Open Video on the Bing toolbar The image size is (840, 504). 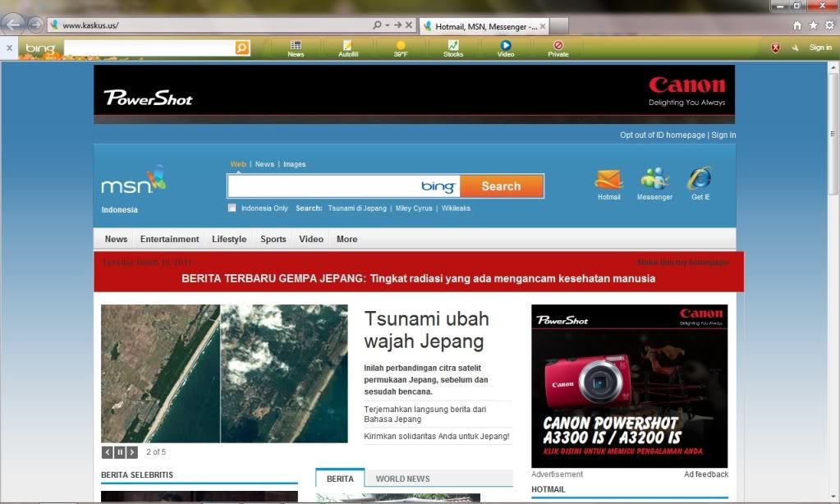pyautogui.click(x=506, y=48)
